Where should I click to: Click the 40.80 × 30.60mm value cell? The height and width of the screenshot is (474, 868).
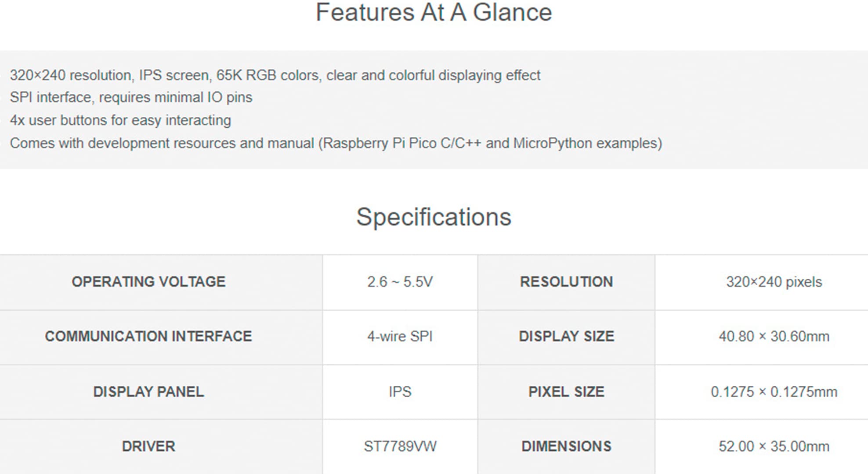[x=774, y=337]
